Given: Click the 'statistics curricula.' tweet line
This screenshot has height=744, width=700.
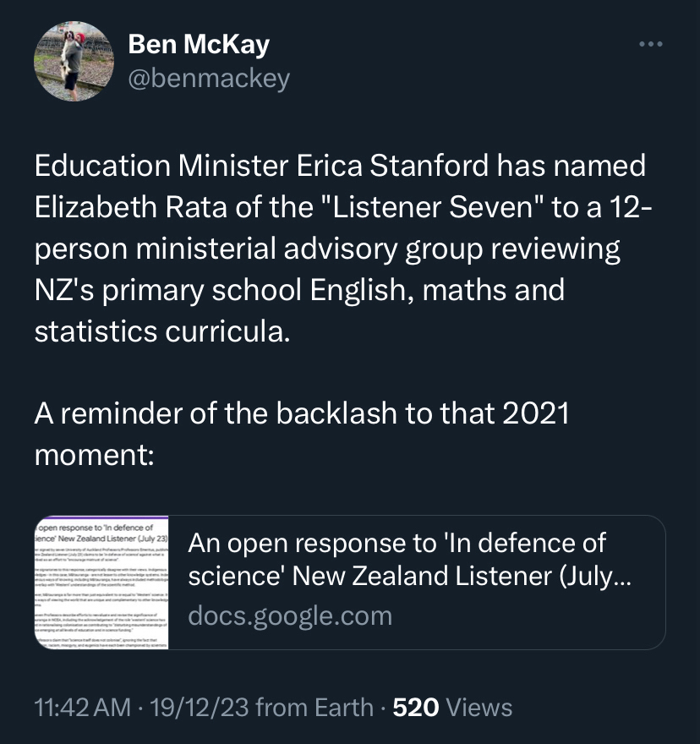Looking at the screenshot, I should tap(162, 331).
